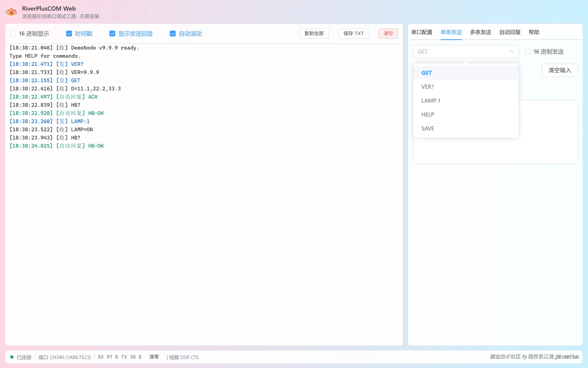Screen dimensions: 588x368
Task: Uncheck the 时间戳 timestamp checkbox
Action: (x=69, y=34)
